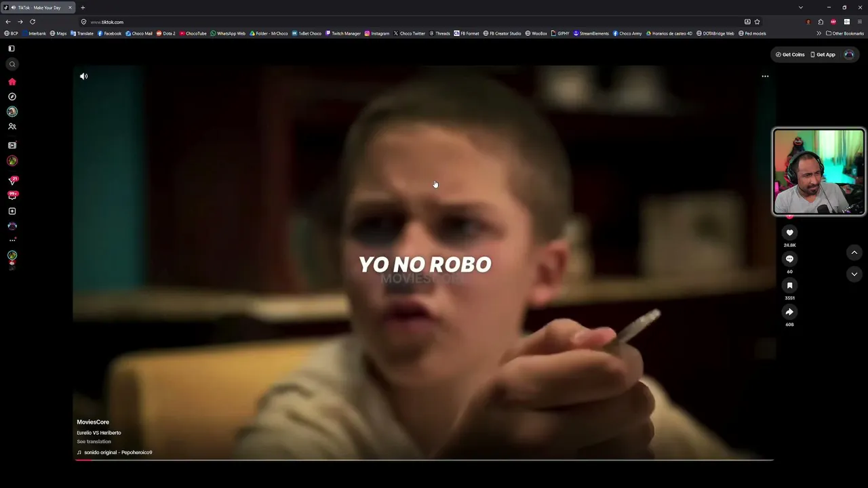Open the Dota 2 bookmark
Image resolution: width=868 pixels, height=488 pixels.
[x=166, y=33]
